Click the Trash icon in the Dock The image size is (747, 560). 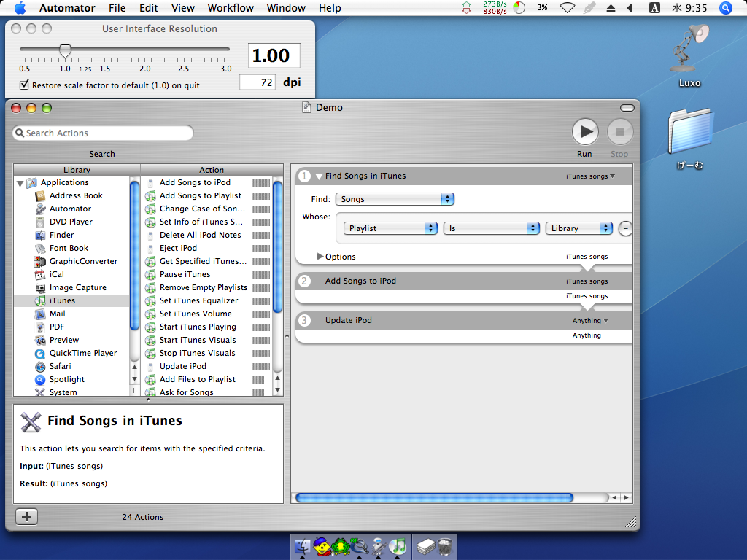point(446,546)
